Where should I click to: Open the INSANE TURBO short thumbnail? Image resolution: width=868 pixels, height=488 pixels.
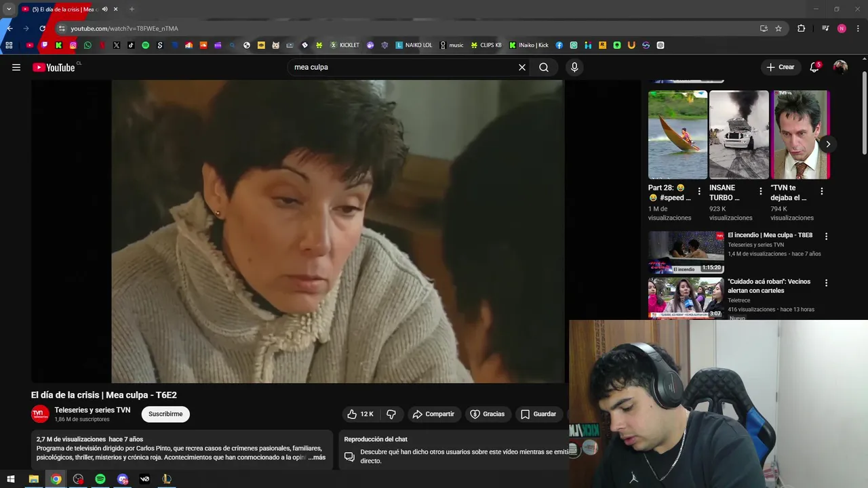738,134
